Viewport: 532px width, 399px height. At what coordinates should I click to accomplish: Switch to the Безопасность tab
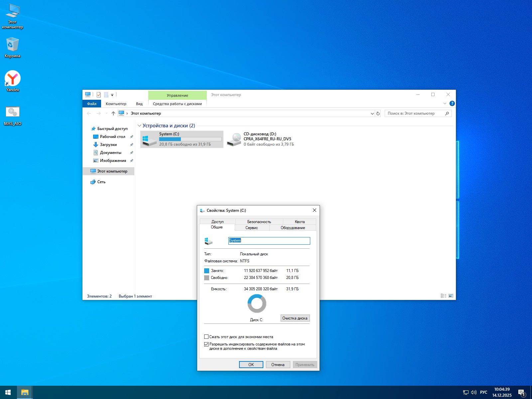pos(259,222)
